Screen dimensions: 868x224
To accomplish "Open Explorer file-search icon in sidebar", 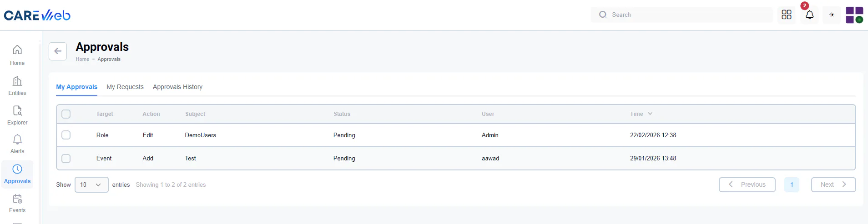I will click(x=17, y=110).
